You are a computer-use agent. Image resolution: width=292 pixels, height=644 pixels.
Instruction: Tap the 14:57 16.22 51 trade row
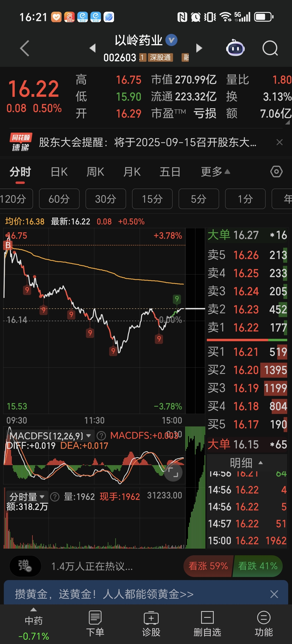tap(247, 524)
